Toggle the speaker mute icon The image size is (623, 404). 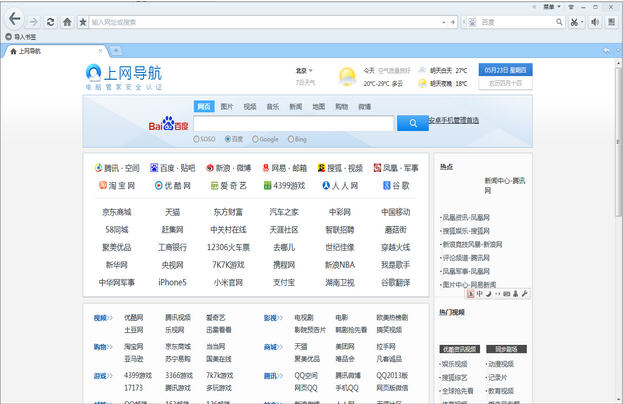pos(595,21)
